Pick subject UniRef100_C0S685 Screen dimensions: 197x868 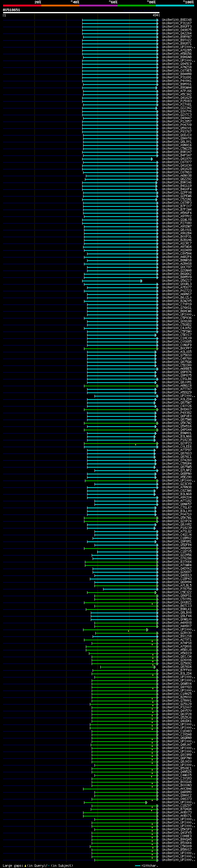177,342
